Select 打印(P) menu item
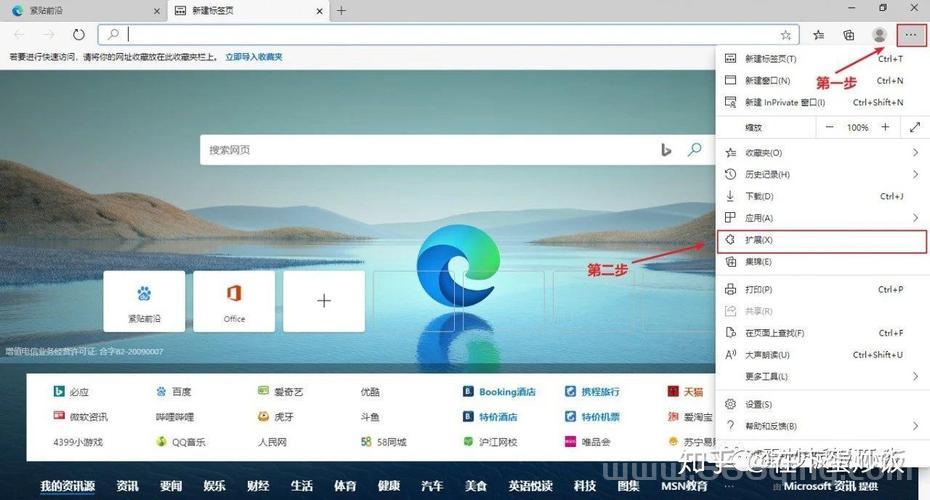The height and width of the screenshot is (500, 930). [821, 289]
